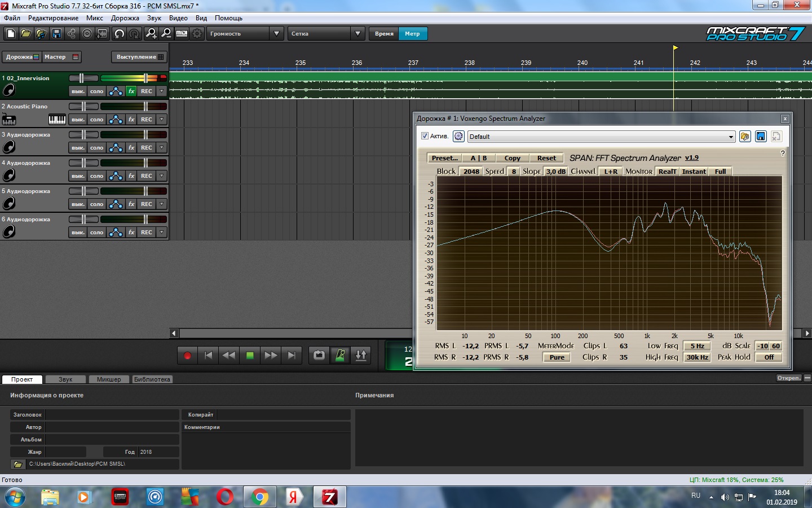812x508 pixels.
Task: Solo the Acoustic Piano track
Action: (x=97, y=119)
